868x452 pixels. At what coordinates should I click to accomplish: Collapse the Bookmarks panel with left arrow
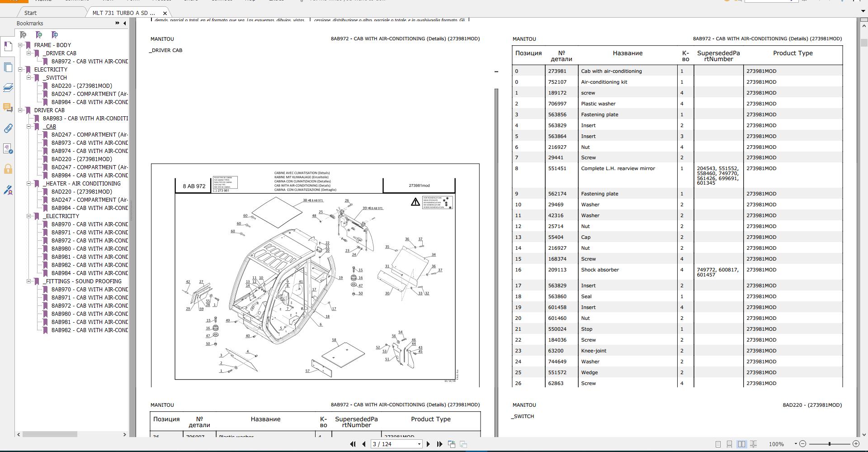(125, 23)
